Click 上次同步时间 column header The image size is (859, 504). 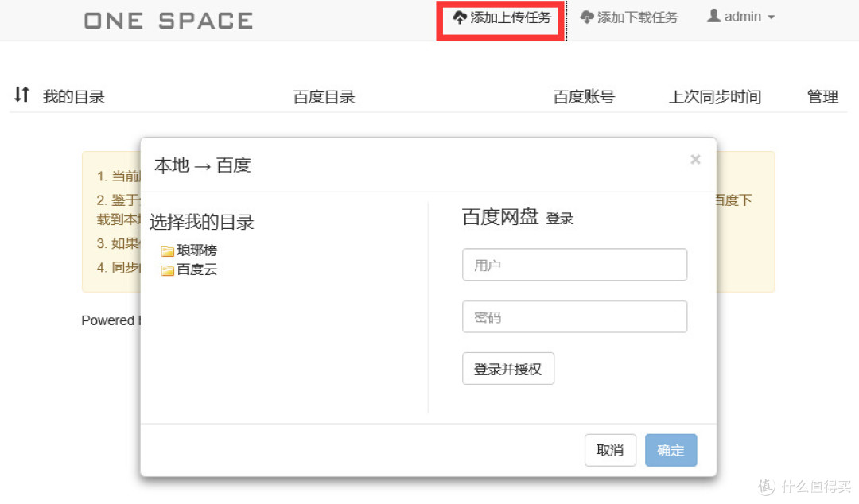[714, 97]
